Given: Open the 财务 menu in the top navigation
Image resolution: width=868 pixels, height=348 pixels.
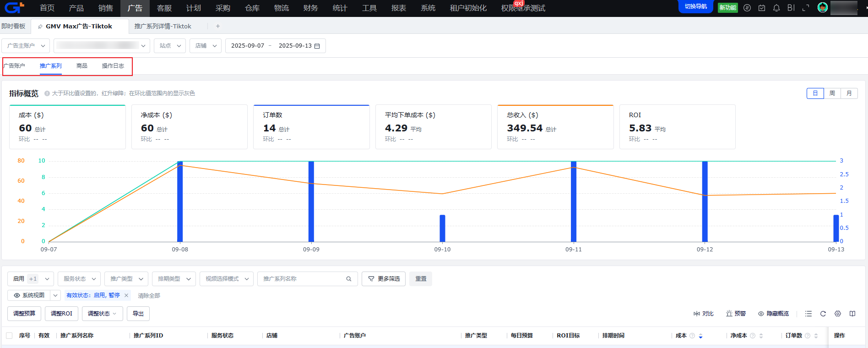Looking at the screenshot, I should [310, 8].
